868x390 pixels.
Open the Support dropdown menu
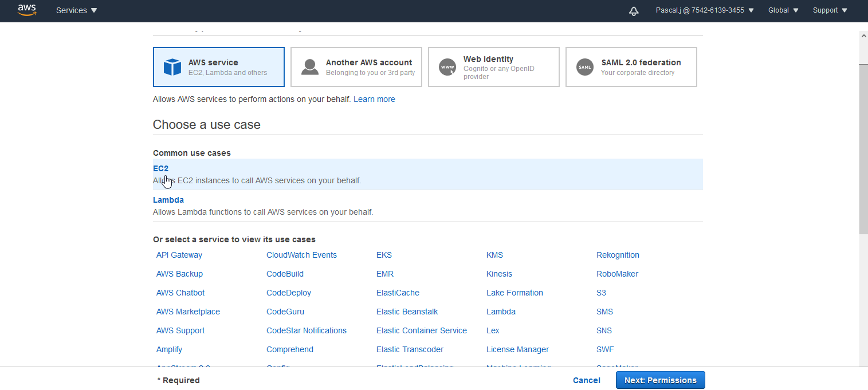(x=830, y=10)
